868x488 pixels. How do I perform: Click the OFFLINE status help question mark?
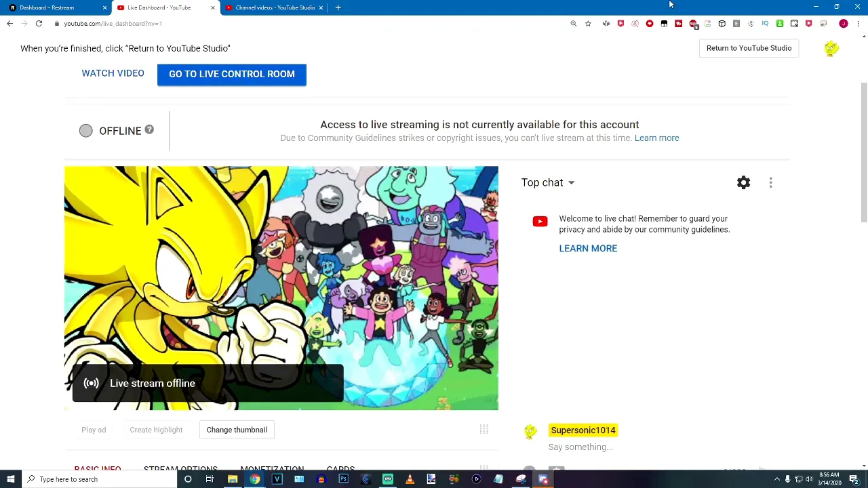tap(149, 129)
